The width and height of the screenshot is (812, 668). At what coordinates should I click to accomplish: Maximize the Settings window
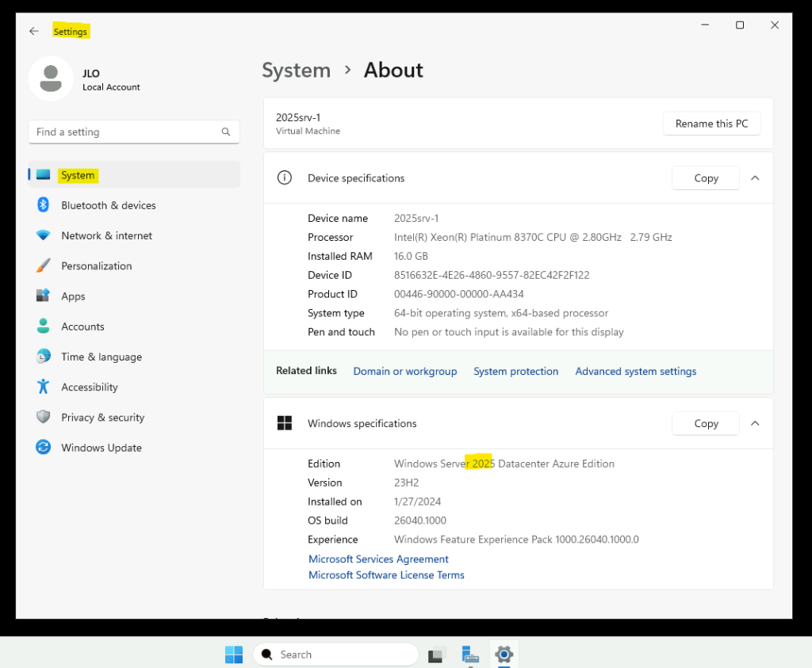(740, 25)
